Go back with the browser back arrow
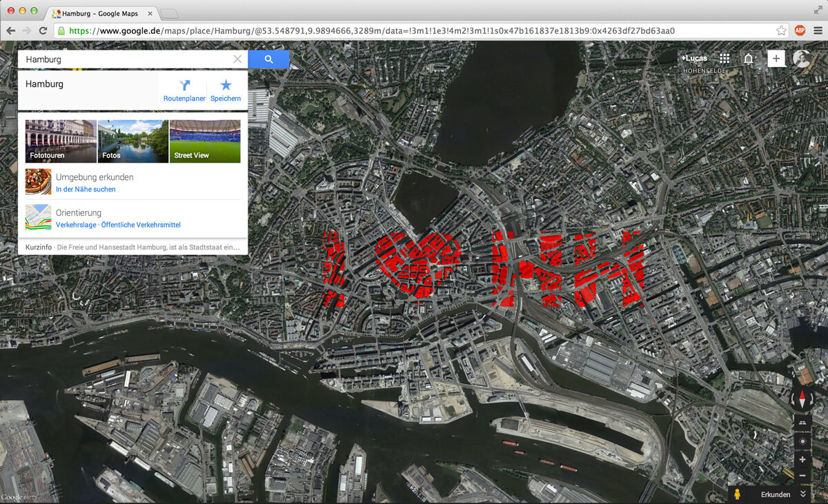This screenshot has height=504, width=828. pos(11,31)
